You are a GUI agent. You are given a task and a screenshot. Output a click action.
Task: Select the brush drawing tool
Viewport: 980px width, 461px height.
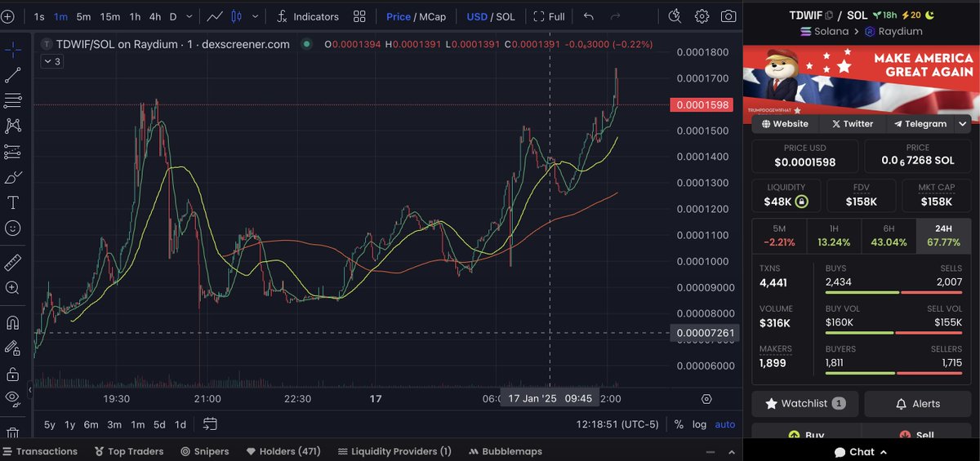pyautogui.click(x=13, y=177)
